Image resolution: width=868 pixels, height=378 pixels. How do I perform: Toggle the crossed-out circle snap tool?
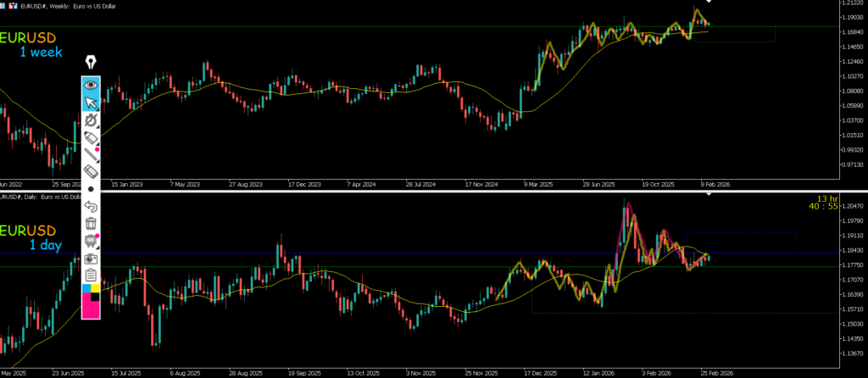pyautogui.click(x=91, y=120)
